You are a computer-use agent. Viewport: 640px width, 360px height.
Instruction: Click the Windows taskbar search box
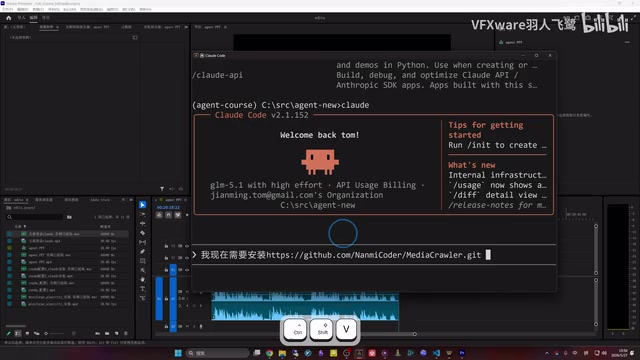pyautogui.click(x=218, y=353)
